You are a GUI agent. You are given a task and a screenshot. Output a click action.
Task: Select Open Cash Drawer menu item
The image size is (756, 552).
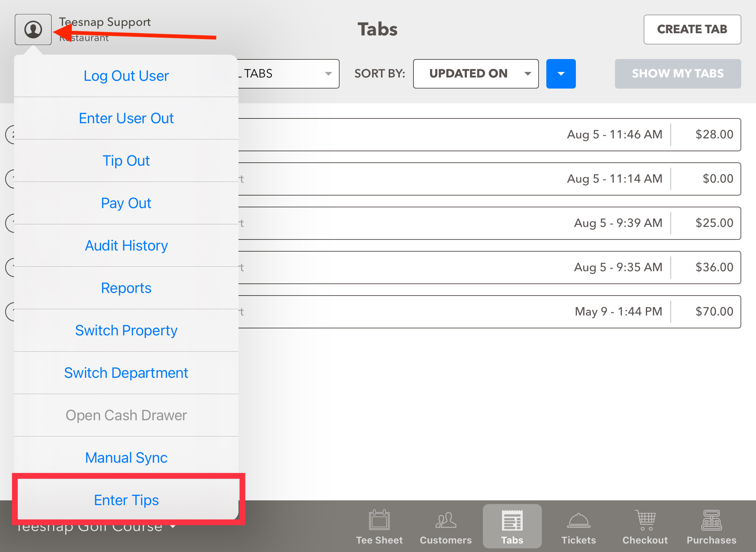coord(126,415)
